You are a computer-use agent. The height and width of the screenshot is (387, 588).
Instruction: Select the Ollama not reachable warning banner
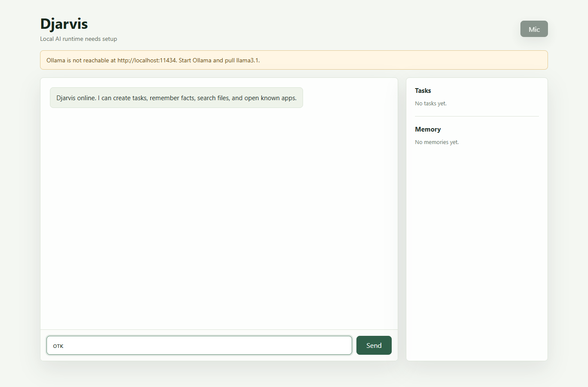tap(294, 60)
